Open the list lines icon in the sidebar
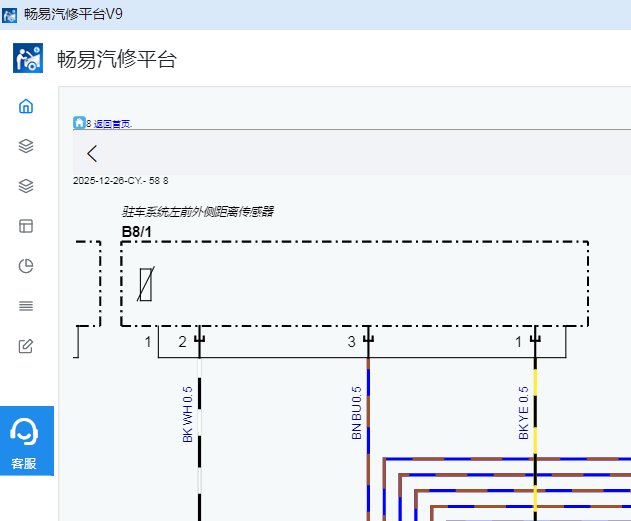631x521 pixels. (x=26, y=306)
